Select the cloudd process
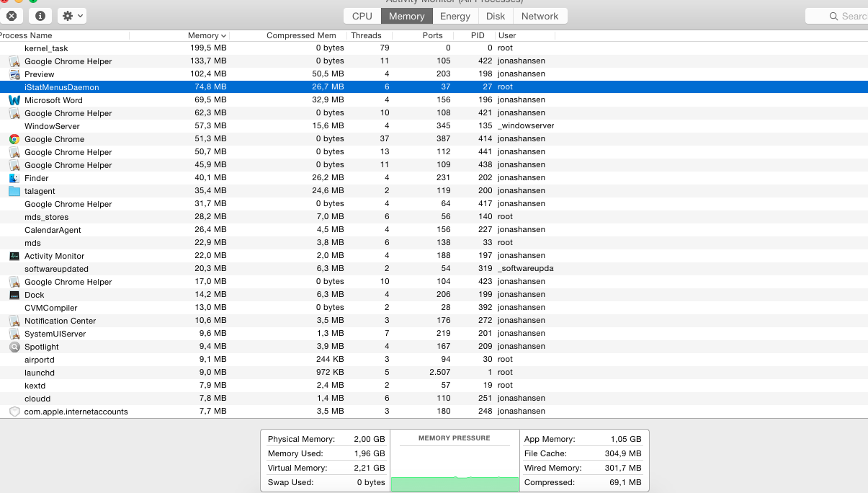 (x=434, y=399)
